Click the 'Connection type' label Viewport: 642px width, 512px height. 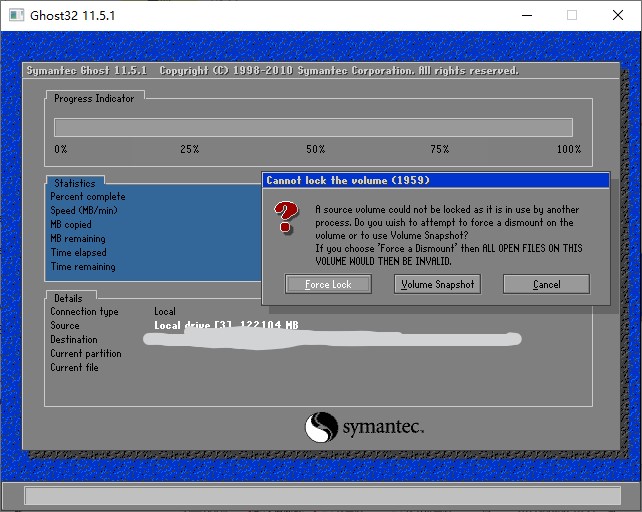click(84, 312)
